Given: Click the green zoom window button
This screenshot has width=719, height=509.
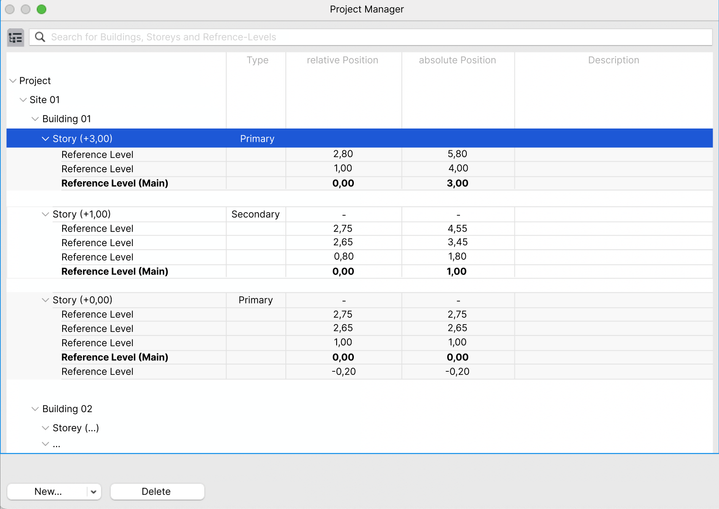Looking at the screenshot, I should pos(41,9).
